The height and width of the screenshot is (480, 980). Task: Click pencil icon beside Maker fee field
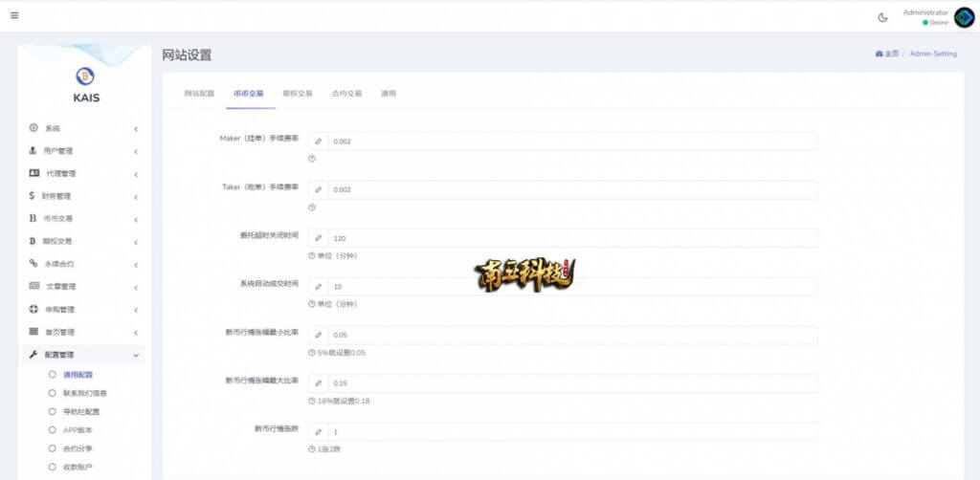tap(318, 142)
